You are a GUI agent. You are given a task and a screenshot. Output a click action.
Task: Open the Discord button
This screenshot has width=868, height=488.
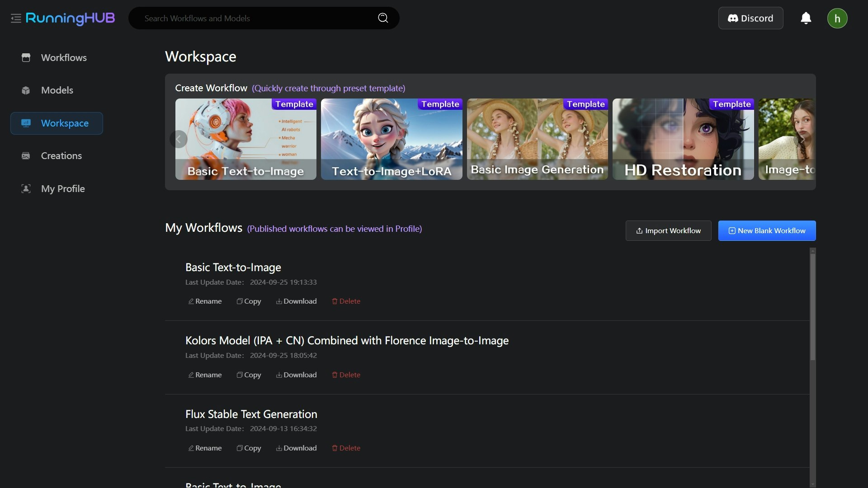750,19
